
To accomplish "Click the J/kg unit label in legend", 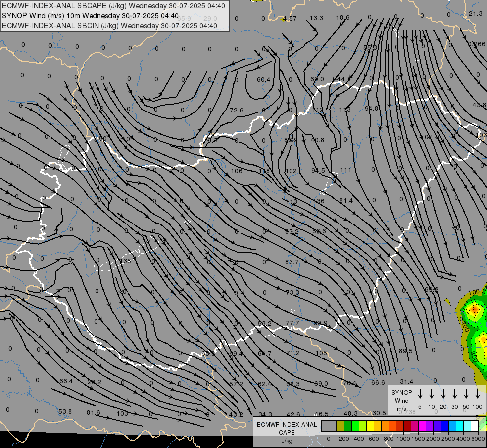I will [x=287, y=441].
